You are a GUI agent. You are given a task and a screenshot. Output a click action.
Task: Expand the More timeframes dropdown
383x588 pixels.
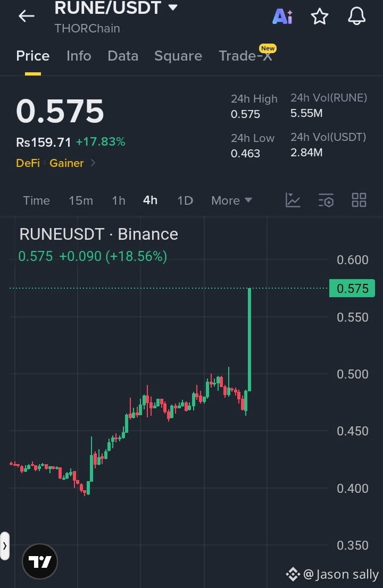point(231,200)
